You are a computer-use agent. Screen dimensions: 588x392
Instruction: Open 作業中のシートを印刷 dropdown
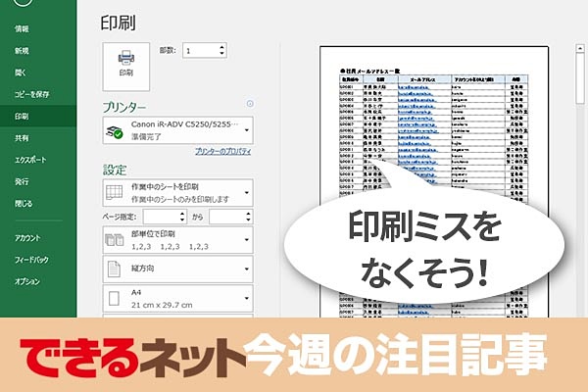[x=177, y=193]
